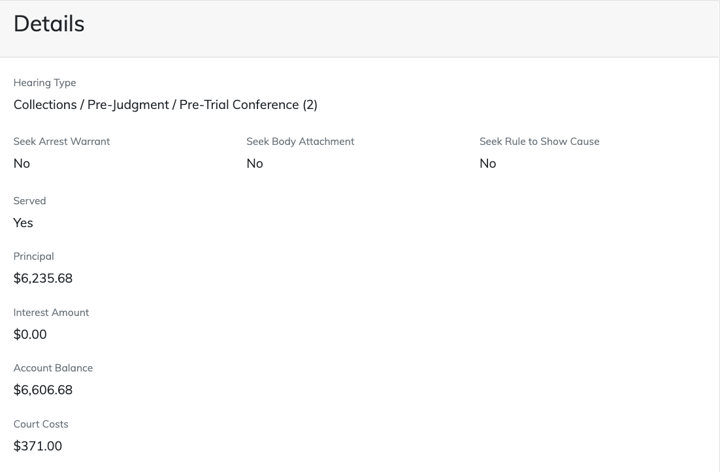Click the Seek Arrest Warrant label
720x472 pixels.
(x=61, y=142)
